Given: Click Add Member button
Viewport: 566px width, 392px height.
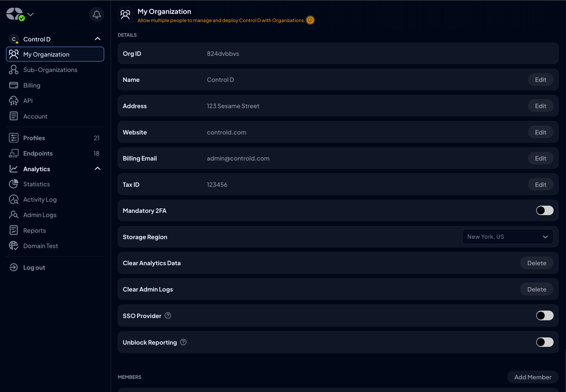Looking at the screenshot, I should (x=533, y=377).
